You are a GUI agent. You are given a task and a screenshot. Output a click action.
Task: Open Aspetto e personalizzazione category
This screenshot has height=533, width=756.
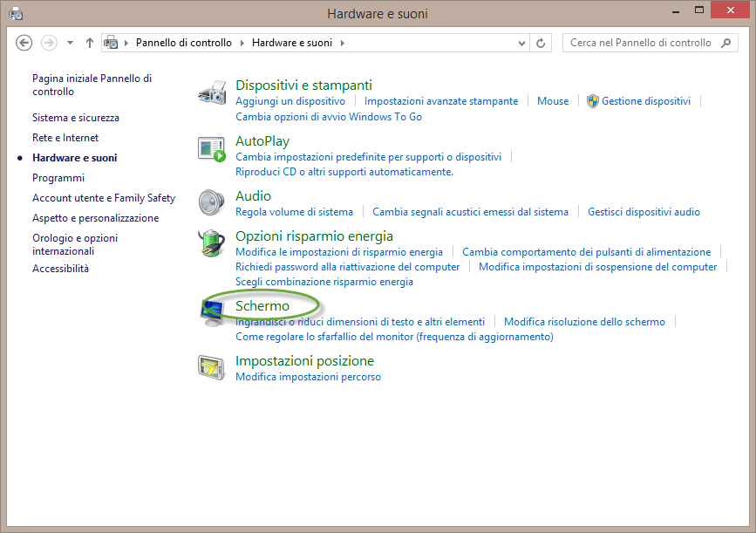click(95, 218)
